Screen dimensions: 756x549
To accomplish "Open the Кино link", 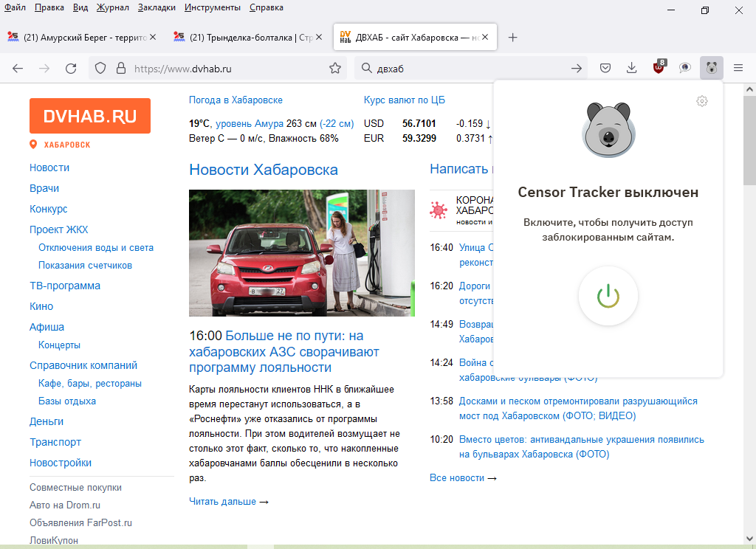I will pyautogui.click(x=41, y=306).
